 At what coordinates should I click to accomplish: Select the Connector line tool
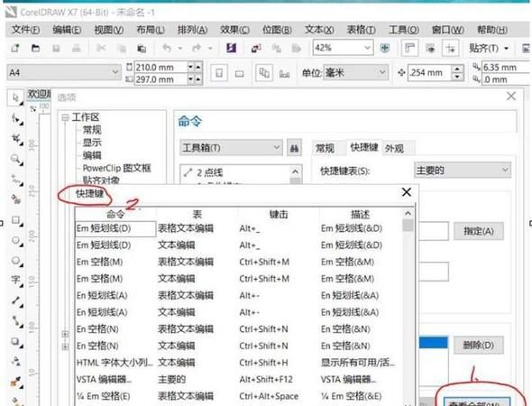click(x=16, y=321)
